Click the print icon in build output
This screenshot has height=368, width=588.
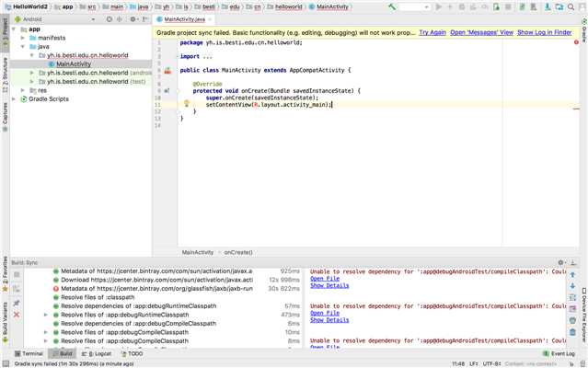point(572,321)
